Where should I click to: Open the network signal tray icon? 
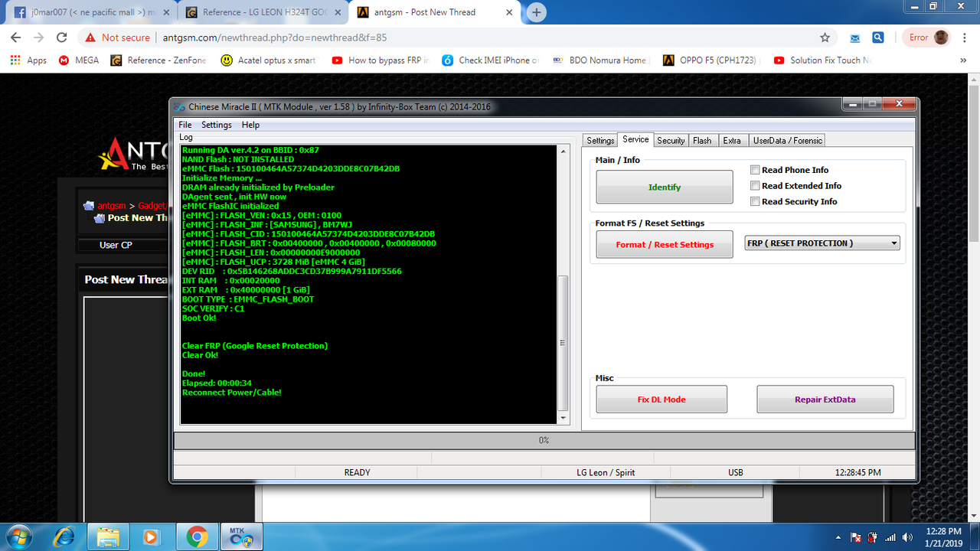pos(890,537)
